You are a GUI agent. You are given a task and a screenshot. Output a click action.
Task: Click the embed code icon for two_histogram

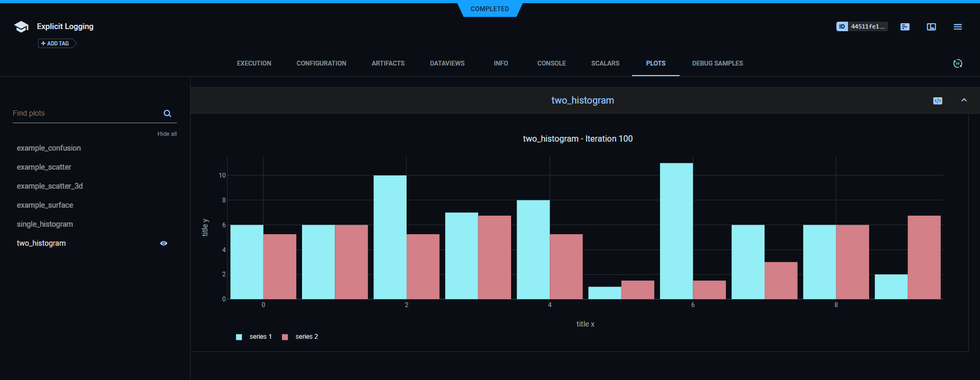point(937,101)
